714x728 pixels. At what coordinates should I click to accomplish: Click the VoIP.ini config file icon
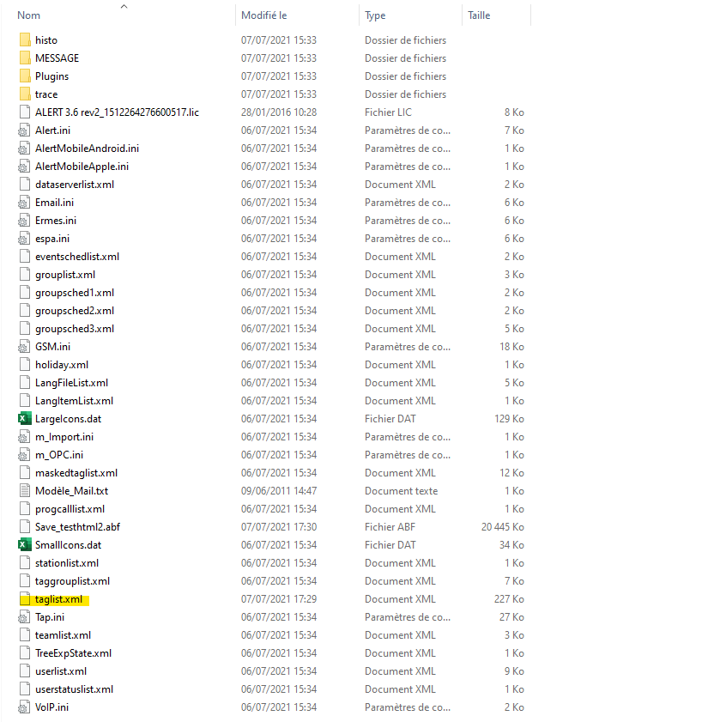pos(24,707)
